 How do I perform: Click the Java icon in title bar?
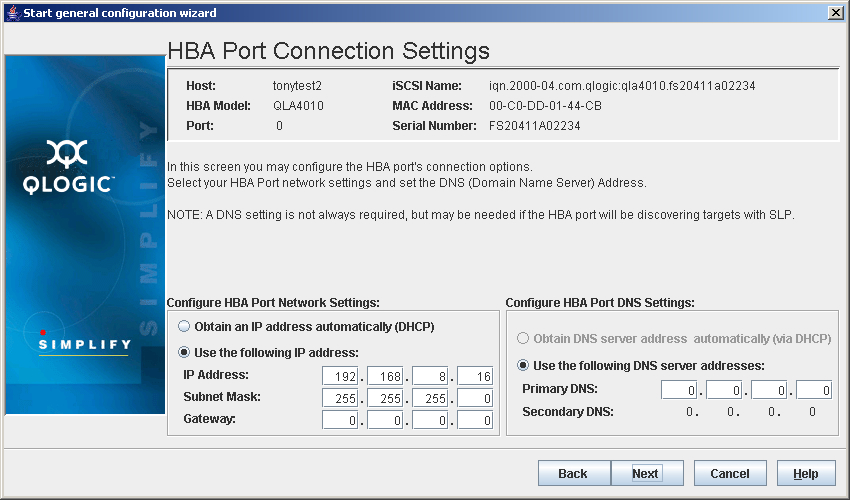tap(11, 12)
